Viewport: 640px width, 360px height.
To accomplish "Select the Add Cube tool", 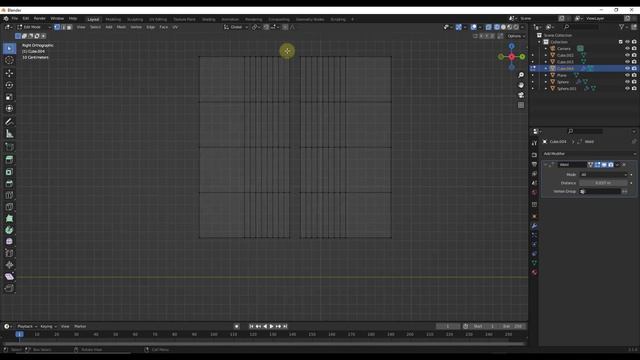I will pos(9,147).
